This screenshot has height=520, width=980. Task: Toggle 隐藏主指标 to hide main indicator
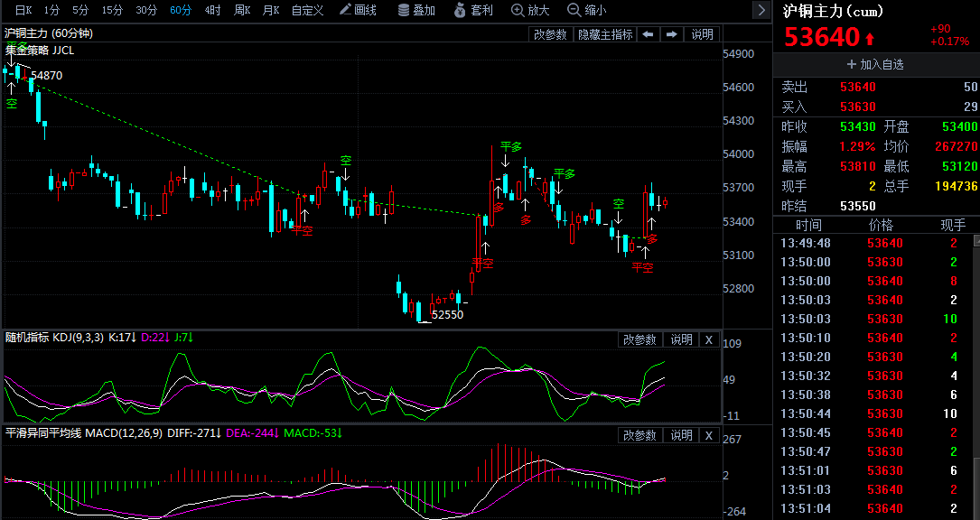coord(605,34)
